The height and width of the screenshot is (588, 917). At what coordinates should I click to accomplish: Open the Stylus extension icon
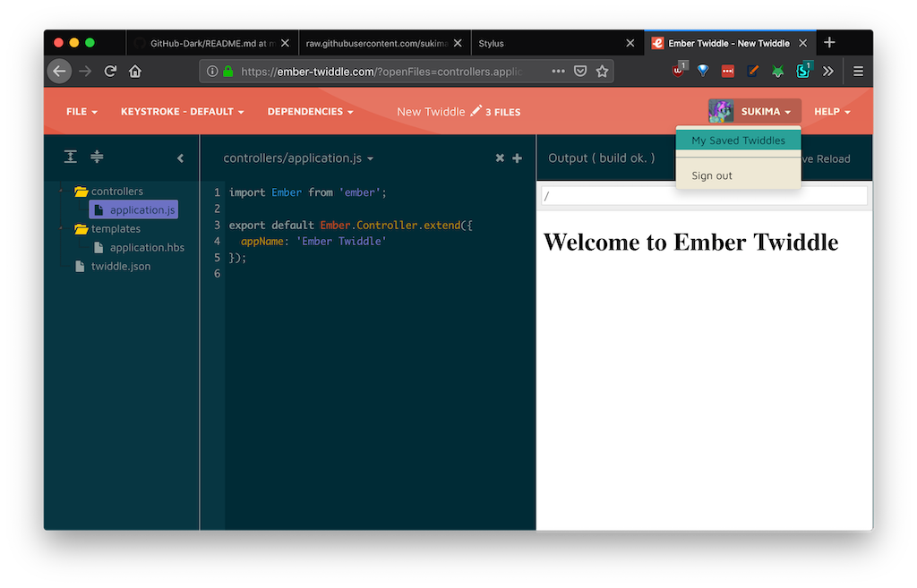point(803,71)
